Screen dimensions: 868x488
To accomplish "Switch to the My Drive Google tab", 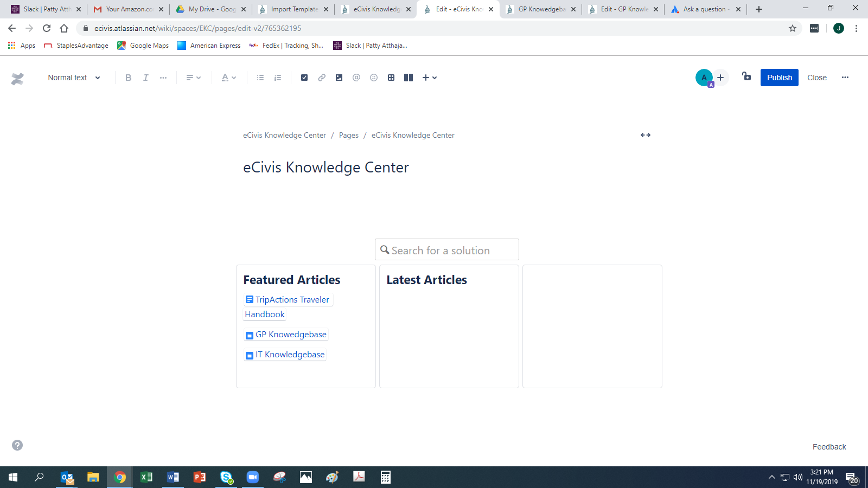I will pos(212,9).
